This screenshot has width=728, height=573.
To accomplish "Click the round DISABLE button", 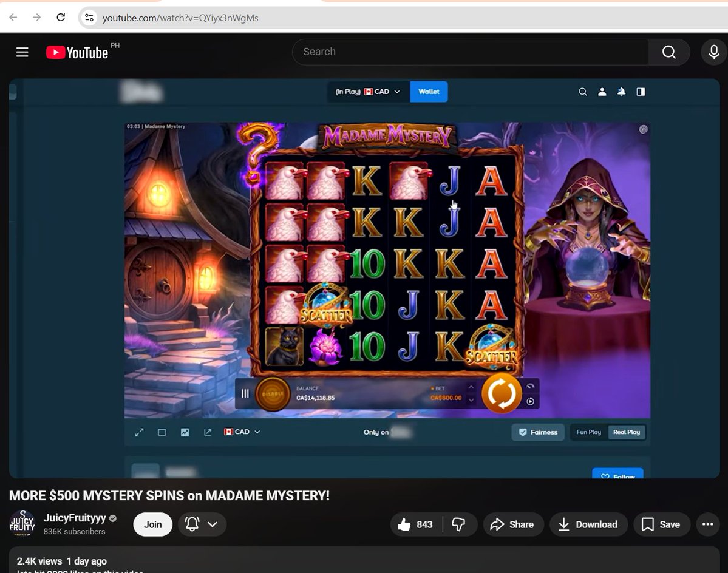I will [273, 394].
